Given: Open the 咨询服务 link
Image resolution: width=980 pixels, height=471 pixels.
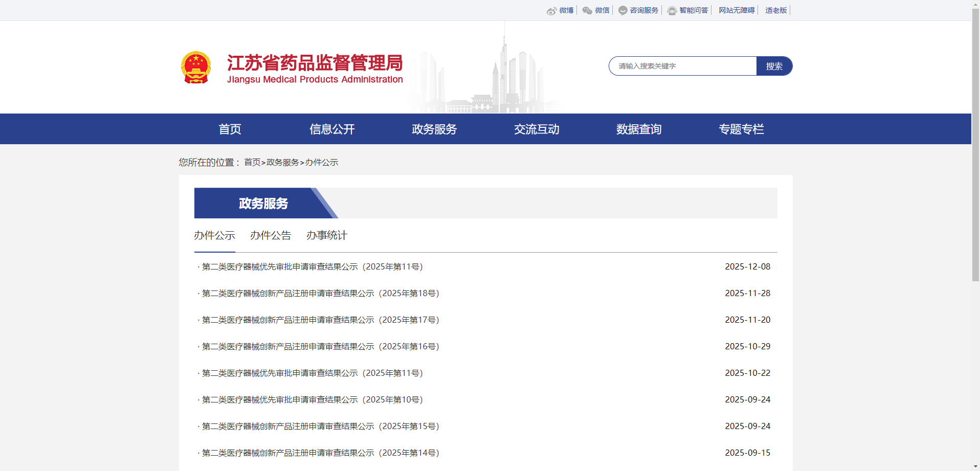Looking at the screenshot, I should (644, 10).
